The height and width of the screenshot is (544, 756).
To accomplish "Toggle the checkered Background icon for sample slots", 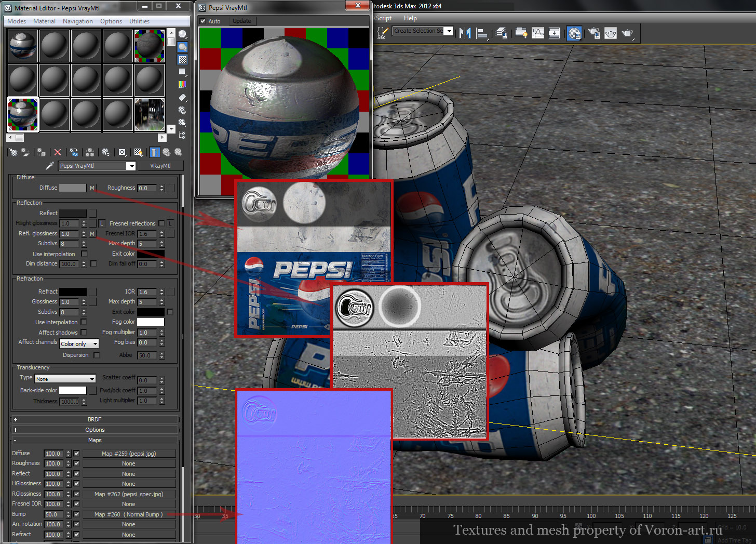I will [x=182, y=59].
